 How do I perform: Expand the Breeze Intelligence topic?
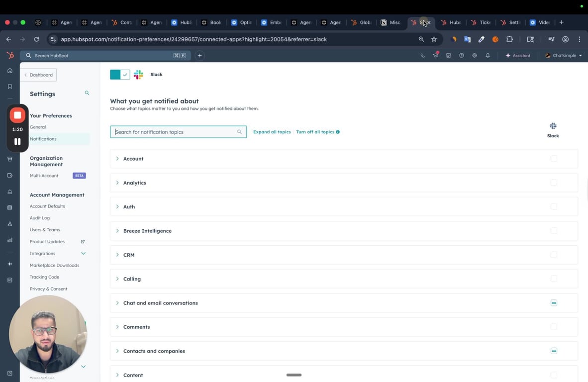pyautogui.click(x=117, y=231)
